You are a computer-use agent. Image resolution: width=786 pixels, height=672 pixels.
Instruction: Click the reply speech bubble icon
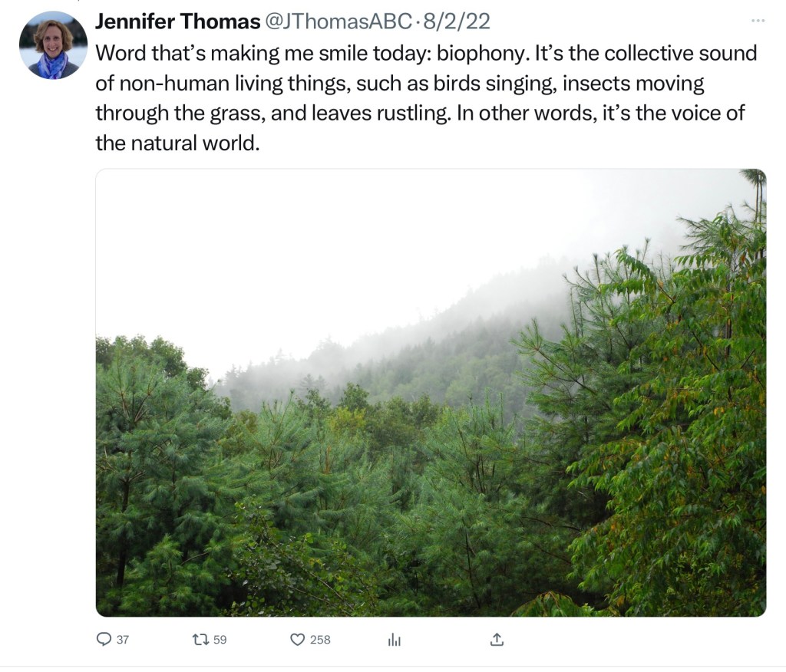click(104, 639)
